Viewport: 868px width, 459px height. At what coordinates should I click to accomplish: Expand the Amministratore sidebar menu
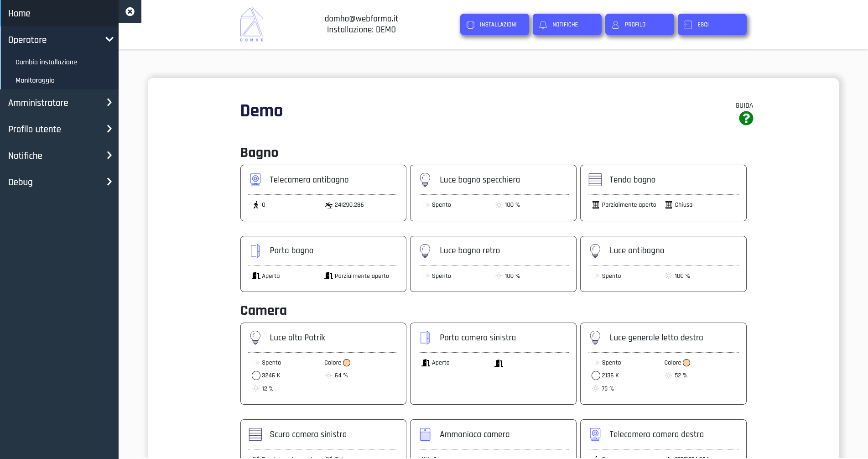click(x=109, y=103)
